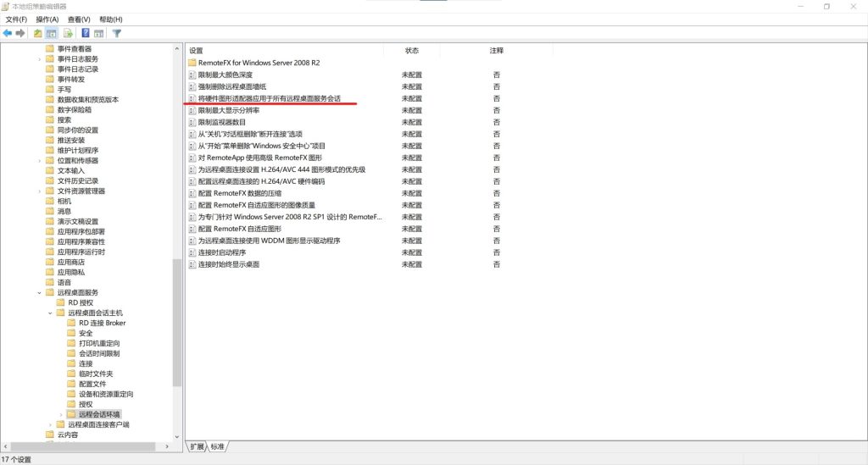Click the tree pane scroll-right arrow
This screenshot has height=465, width=868.
tap(167, 446)
